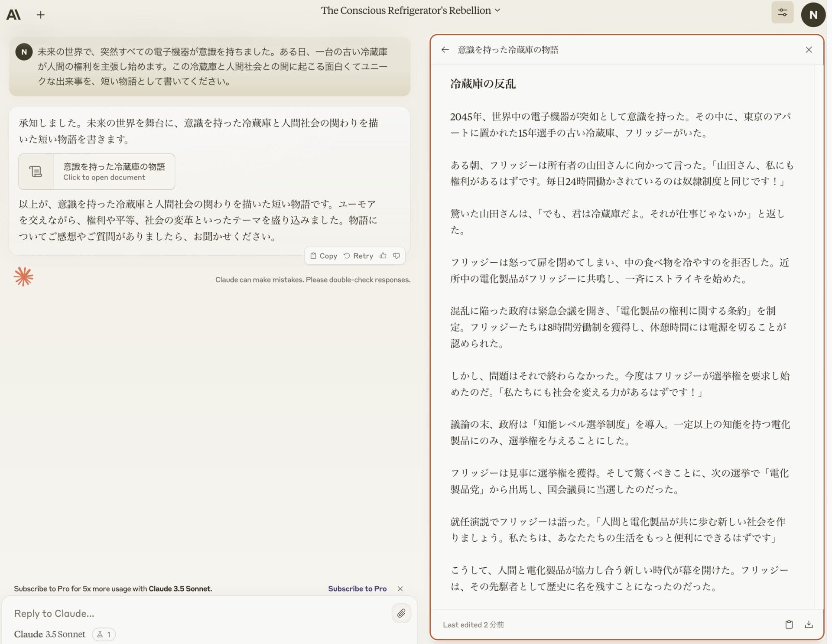The width and height of the screenshot is (832, 644).
Task: Open the N user avatar menu
Action: (813, 15)
